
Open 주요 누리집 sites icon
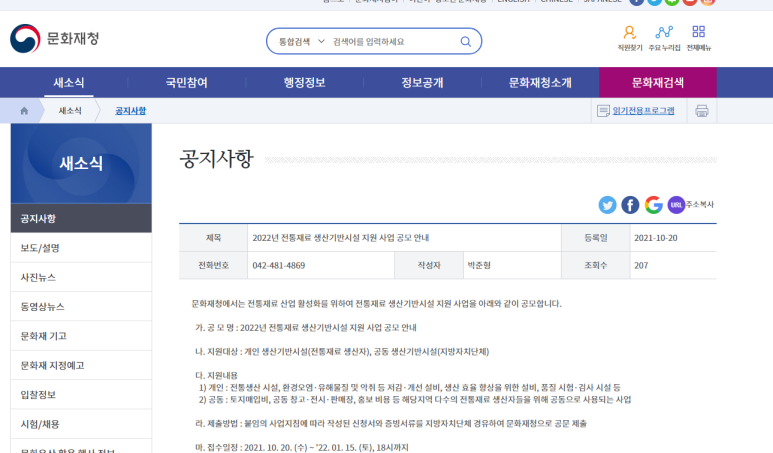pyautogui.click(x=664, y=38)
